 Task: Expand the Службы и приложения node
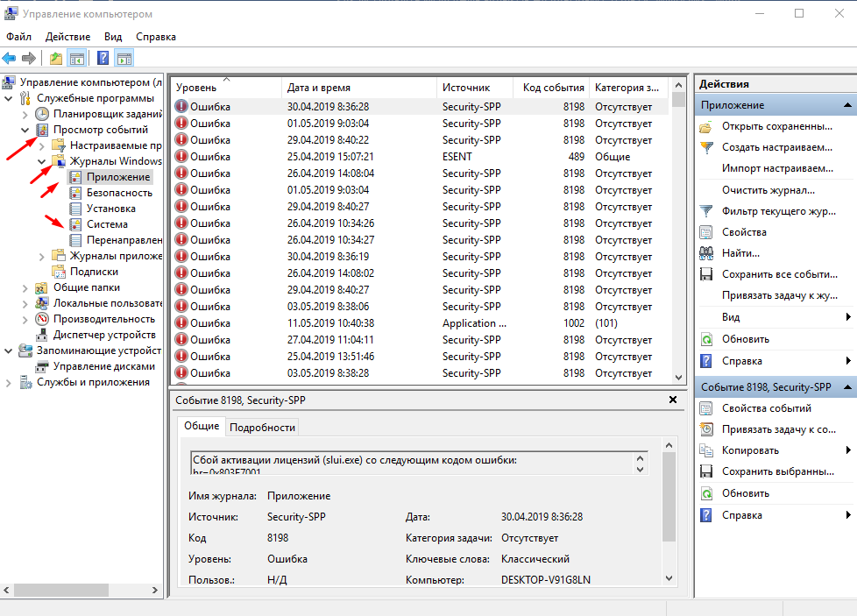(9, 383)
